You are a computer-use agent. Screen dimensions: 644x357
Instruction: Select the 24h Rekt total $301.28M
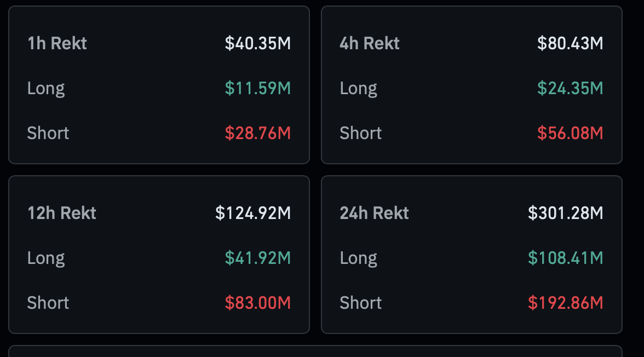pos(566,213)
